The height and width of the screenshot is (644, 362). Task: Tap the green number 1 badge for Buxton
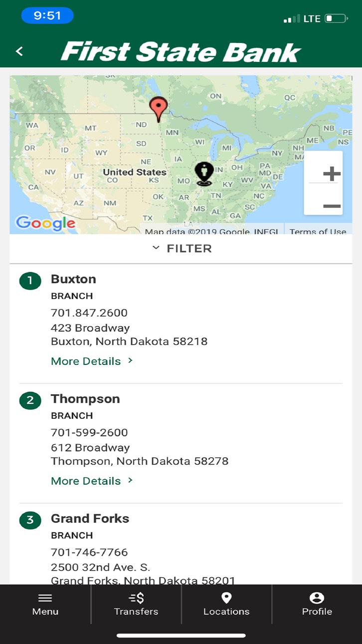point(30,281)
